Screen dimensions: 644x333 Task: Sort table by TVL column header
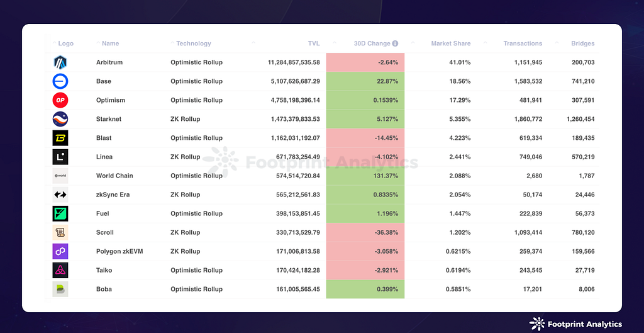[x=313, y=43]
